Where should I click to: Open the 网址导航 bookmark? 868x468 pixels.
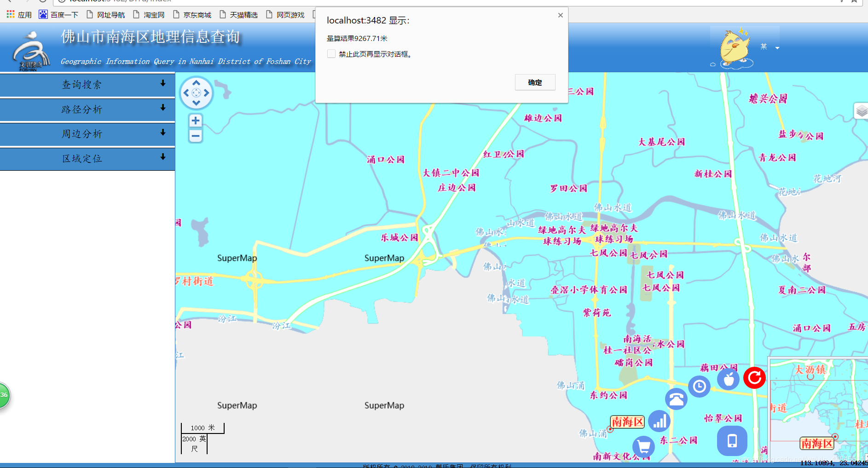pyautogui.click(x=106, y=15)
